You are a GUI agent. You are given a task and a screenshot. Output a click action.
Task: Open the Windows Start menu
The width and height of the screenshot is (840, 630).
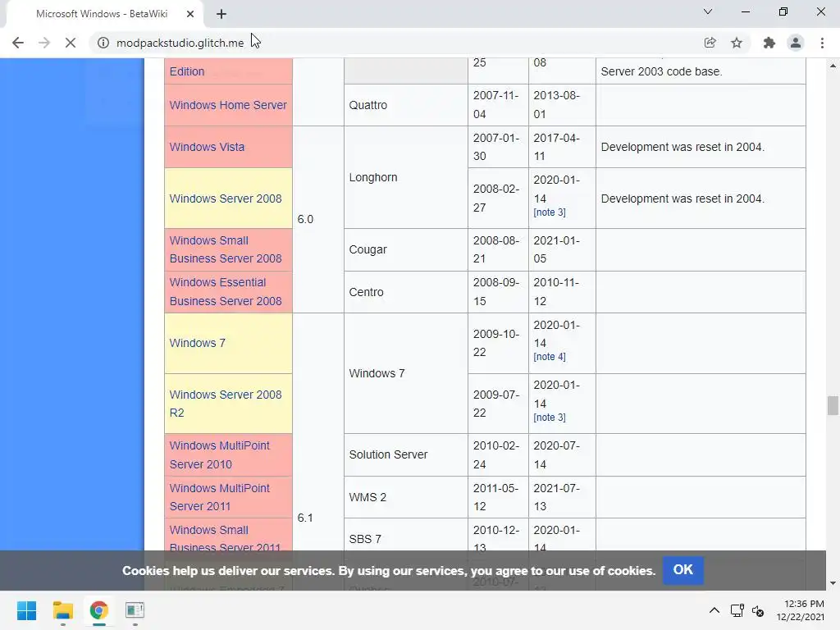point(26,610)
